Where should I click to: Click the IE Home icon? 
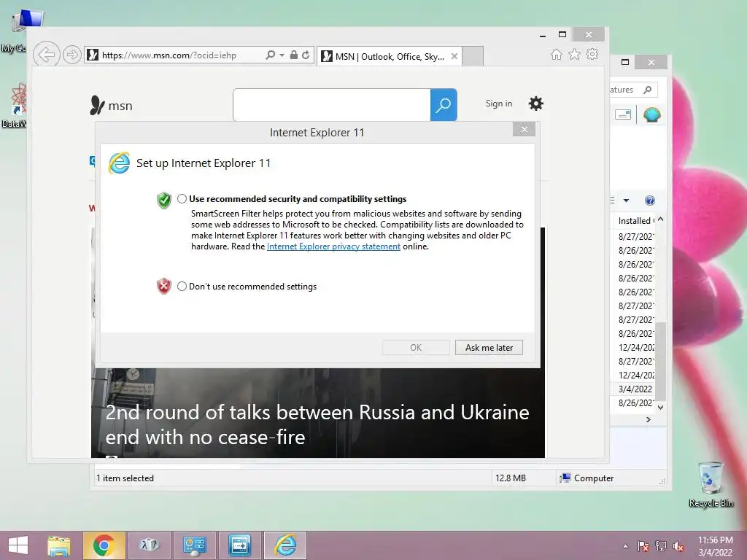556,54
